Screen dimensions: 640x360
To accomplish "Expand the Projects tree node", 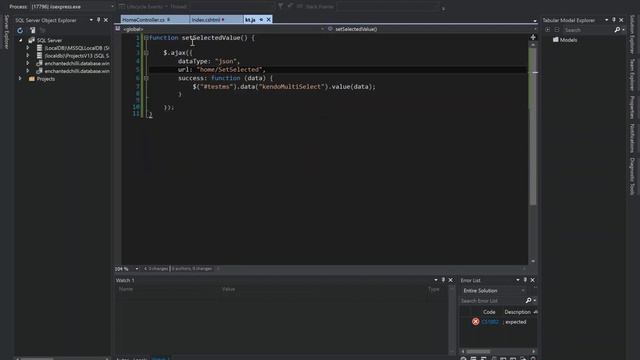I will [x=20, y=78].
